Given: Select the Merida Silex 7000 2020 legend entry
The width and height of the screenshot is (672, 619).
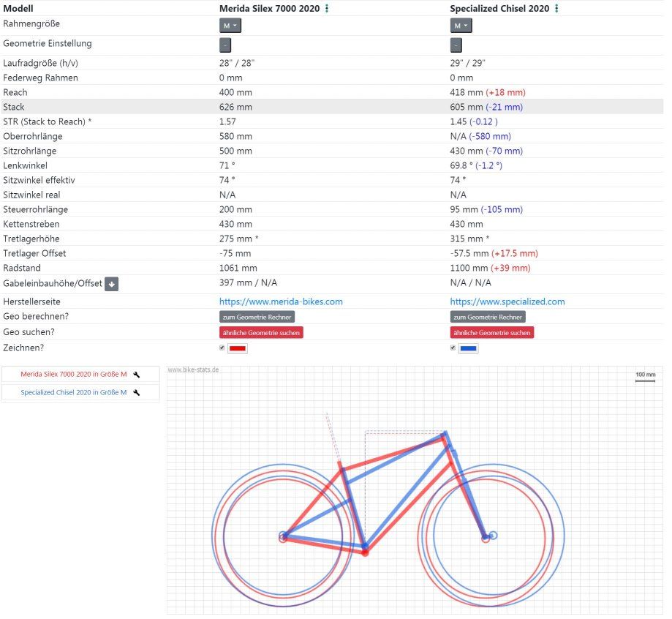Looking at the screenshot, I should click(73, 374).
